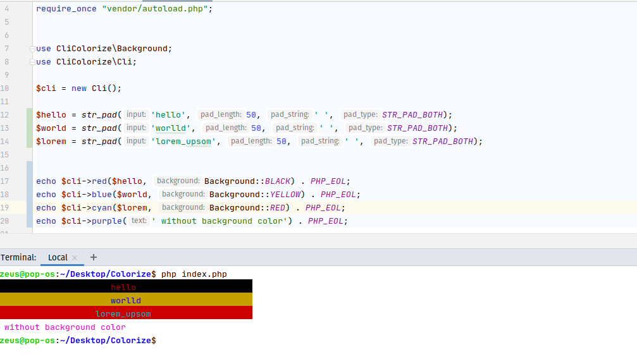Viewport: 637px width, 364px height.
Task: Click the purple method call on line 20
Action: point(107,221)
